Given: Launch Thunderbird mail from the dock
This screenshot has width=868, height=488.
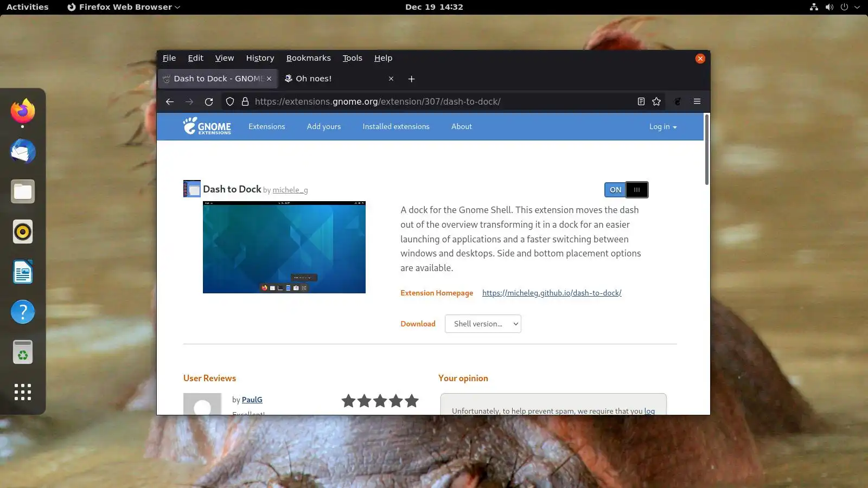Looking at the screenshot, I should click(x=23, y=151).
